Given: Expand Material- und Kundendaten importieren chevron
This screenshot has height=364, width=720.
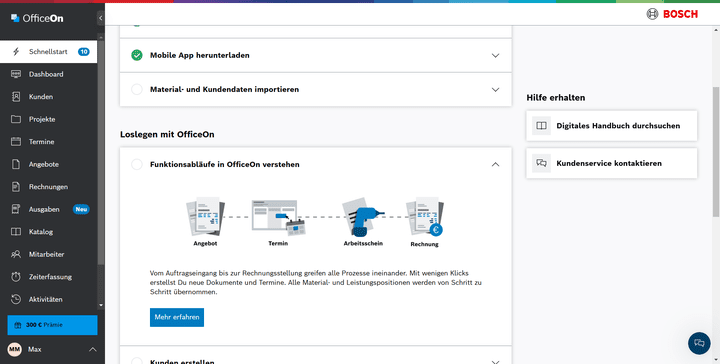Looking at the screenshot, I should tap(495, 90).
